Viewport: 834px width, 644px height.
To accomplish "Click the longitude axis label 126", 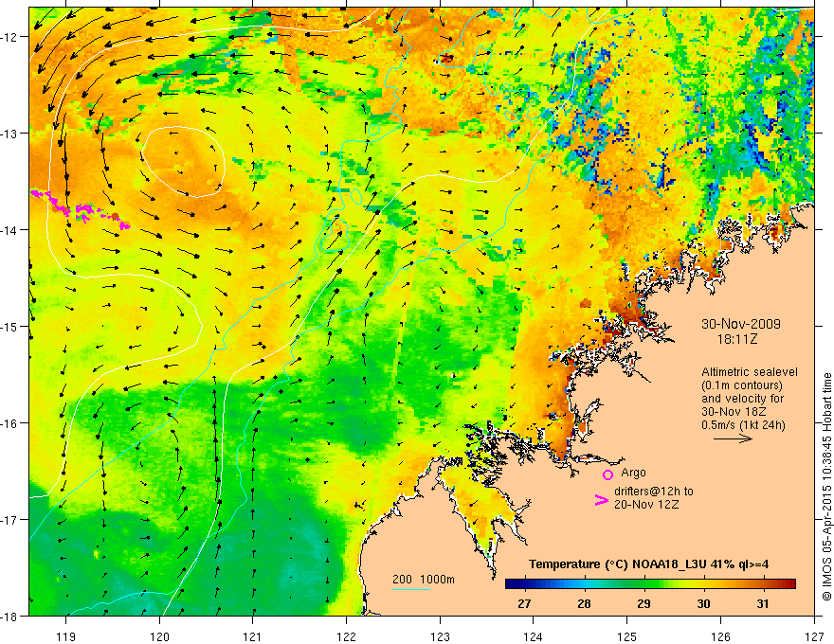I will (720, 636).
